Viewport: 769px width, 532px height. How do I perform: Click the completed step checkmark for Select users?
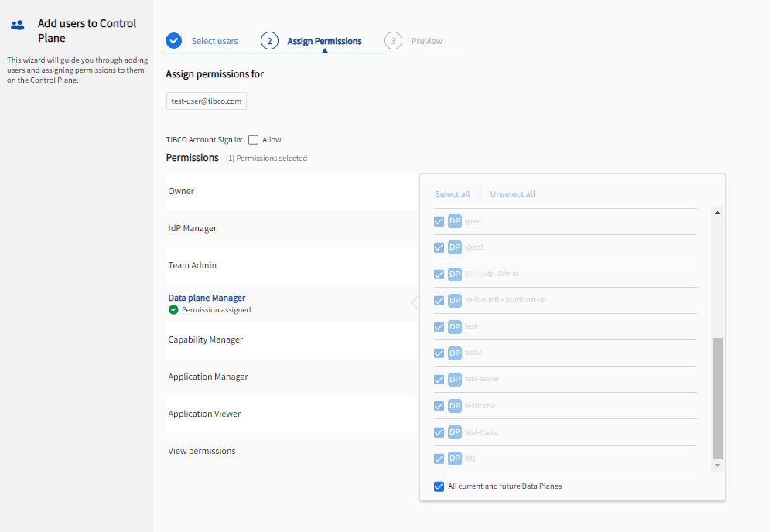(174, 41)
